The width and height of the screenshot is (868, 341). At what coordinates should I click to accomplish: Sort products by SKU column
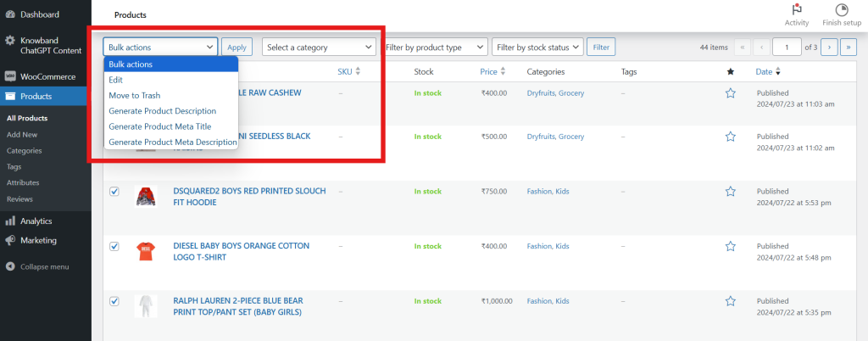[x=348, y=71]
